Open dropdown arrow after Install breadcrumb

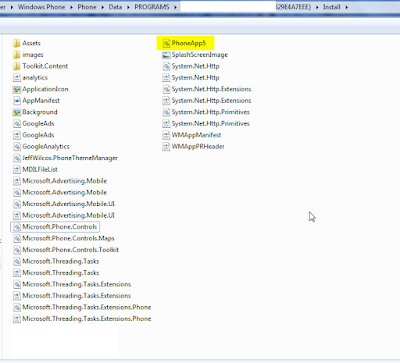[347, 7]
